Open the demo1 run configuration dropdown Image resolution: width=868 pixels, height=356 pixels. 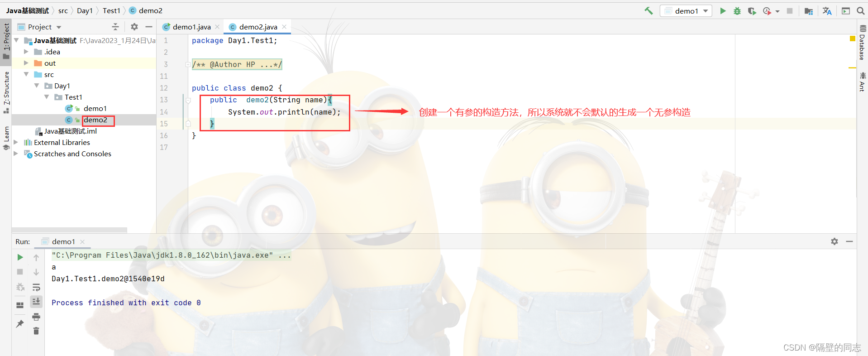[686, 11]
